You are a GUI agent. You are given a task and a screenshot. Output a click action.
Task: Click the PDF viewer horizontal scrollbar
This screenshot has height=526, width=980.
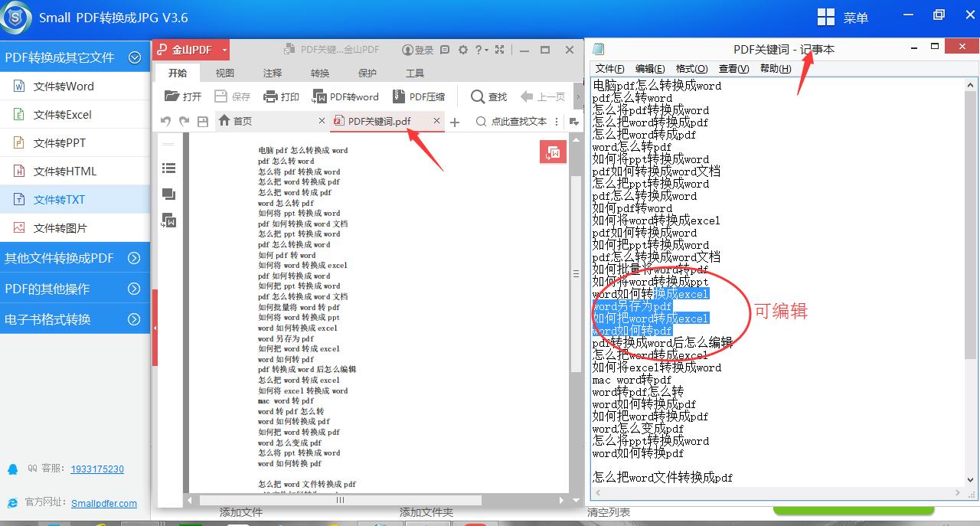pos(340,500)
